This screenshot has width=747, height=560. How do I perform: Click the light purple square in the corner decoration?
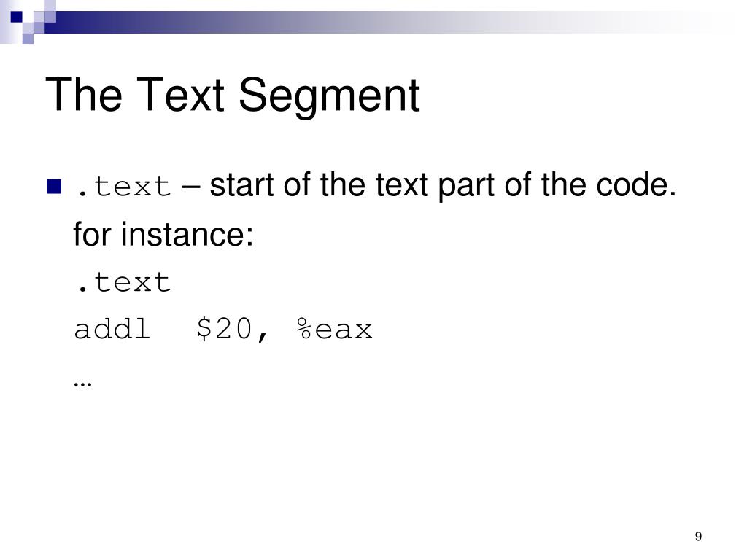pos(28,39)
